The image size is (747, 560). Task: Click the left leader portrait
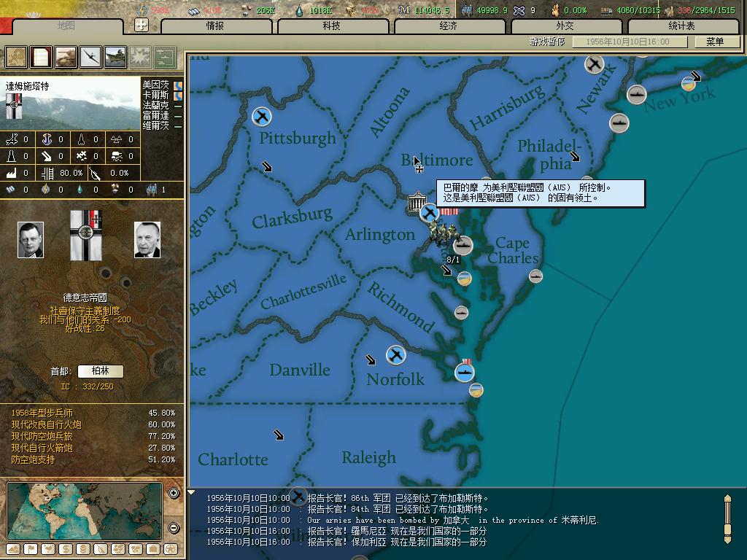click(x=31, y=240)
